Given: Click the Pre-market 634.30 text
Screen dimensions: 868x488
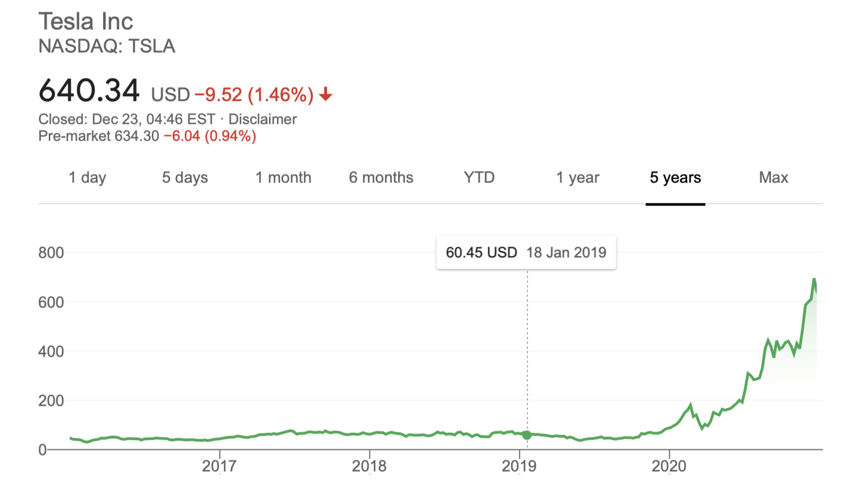Looking at the screenshot, I should pos(99,136).
